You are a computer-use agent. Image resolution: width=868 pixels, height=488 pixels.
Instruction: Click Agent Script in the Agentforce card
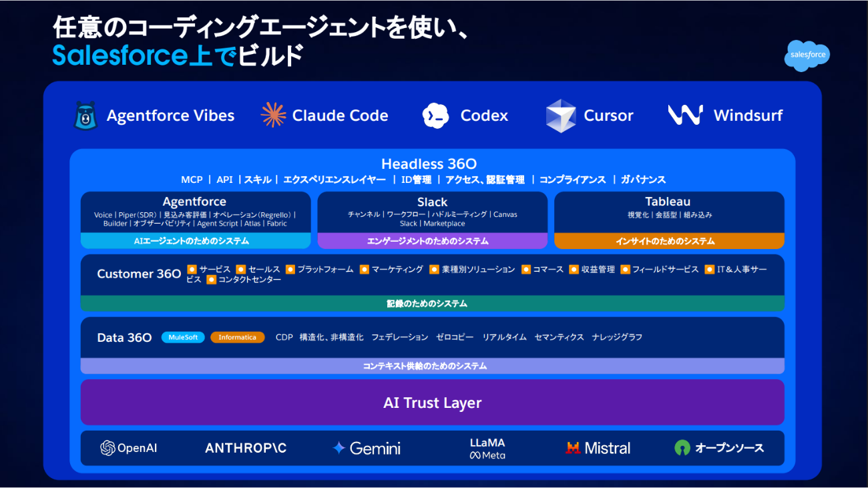click(x=218, y=224)
